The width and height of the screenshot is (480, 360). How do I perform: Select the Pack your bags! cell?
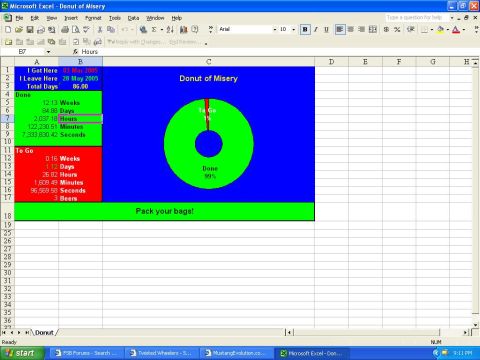click(x=164, y=211)
